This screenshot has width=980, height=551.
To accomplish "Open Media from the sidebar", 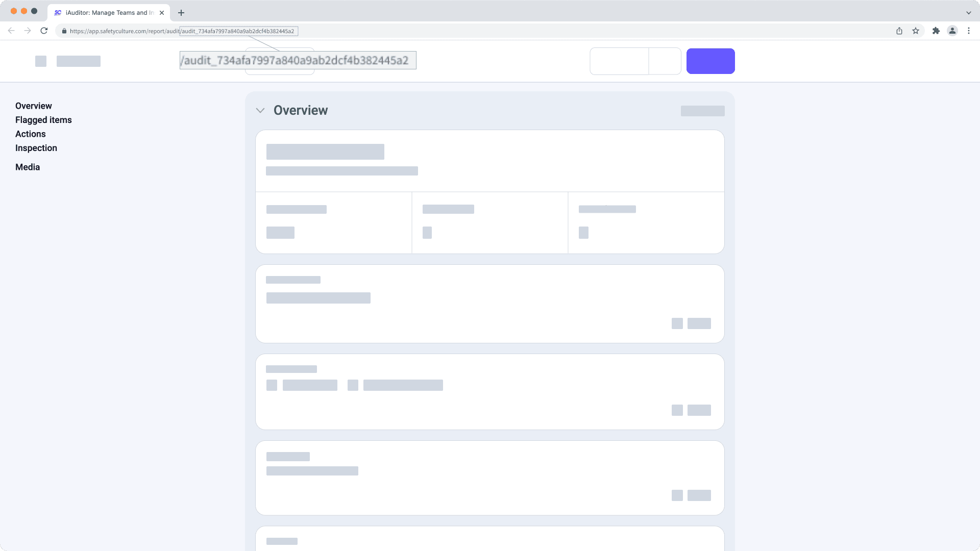I will click(28, 167).
